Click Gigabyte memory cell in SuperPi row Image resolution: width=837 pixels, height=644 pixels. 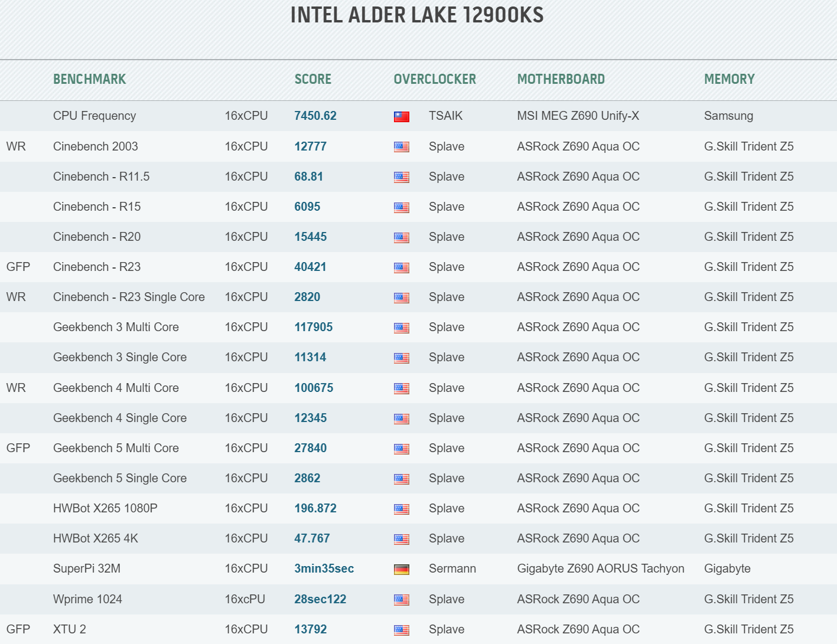(x=727, y=568)
